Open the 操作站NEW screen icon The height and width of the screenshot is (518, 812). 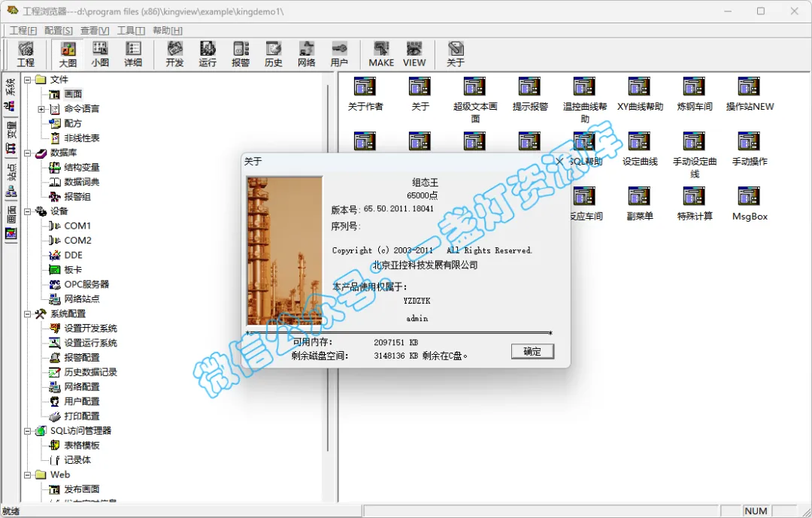pyautogui.click(x=750, y=94)
